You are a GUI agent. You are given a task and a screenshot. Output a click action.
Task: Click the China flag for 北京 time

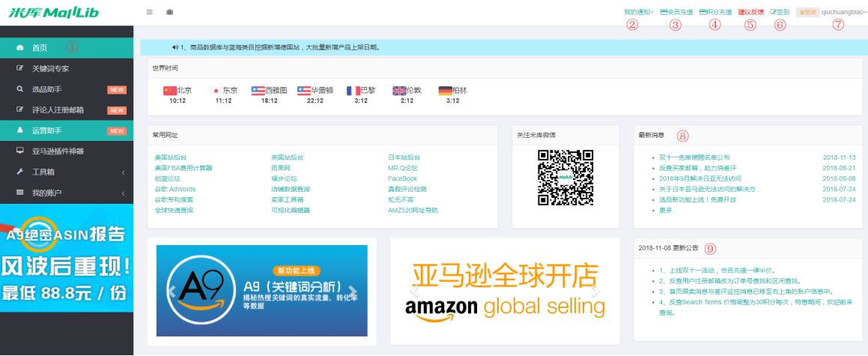169,90
